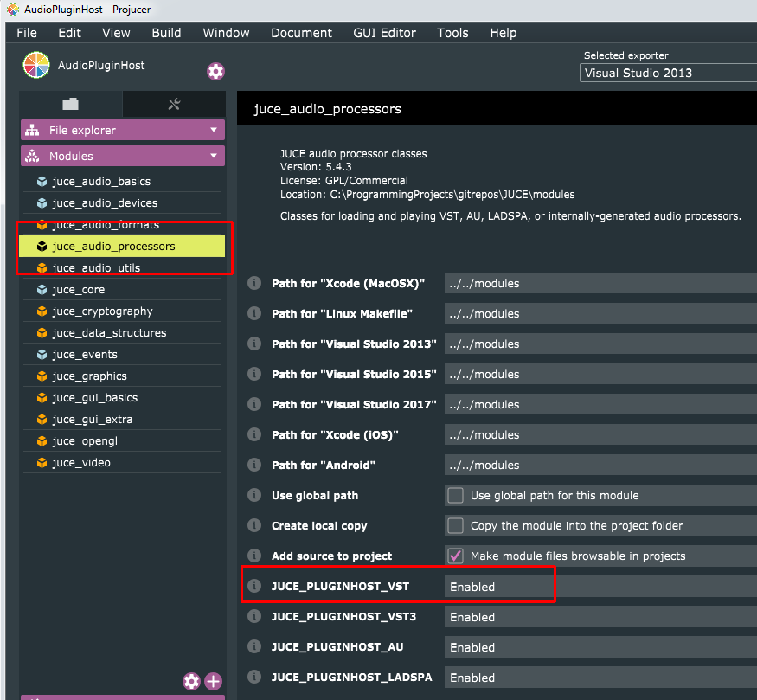757x700 pixels.
Task: Edit the Linux Makefile modules path field
Action: pyautogui.click(x=600, y=314)
